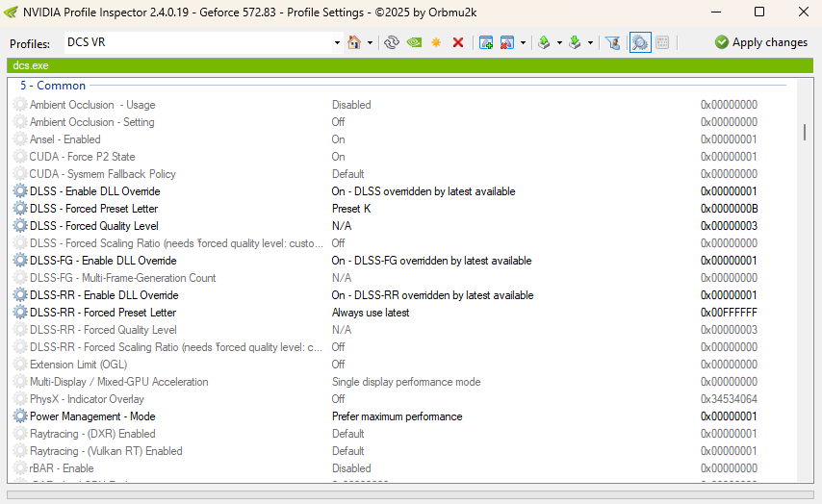Open the dropdown beside the remove application icon
This screenshot has width=822, height=504.
coord(523,43)
